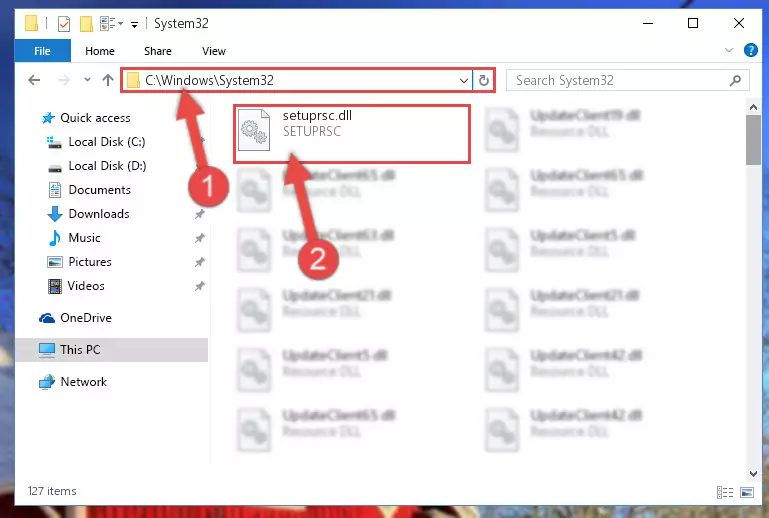
Task: Switch to Details view in status bar
Action: pyautogui.click(x=725, y=492)
